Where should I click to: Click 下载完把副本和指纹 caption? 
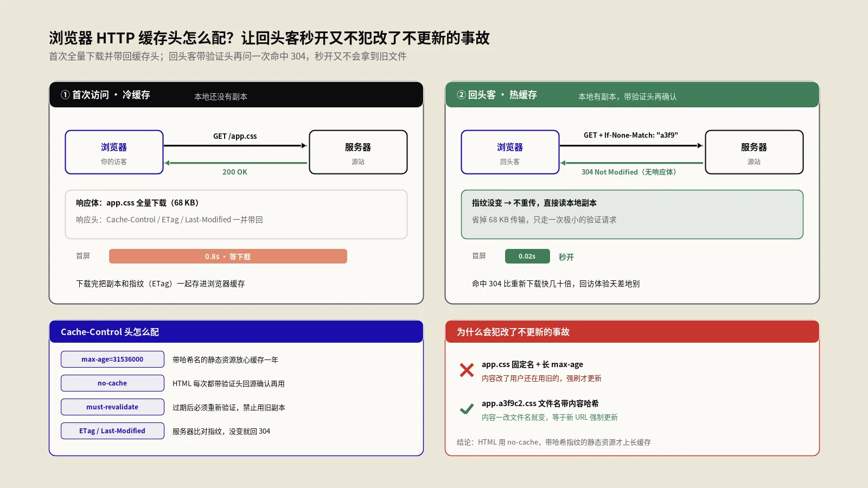click(x=161, y=284)
